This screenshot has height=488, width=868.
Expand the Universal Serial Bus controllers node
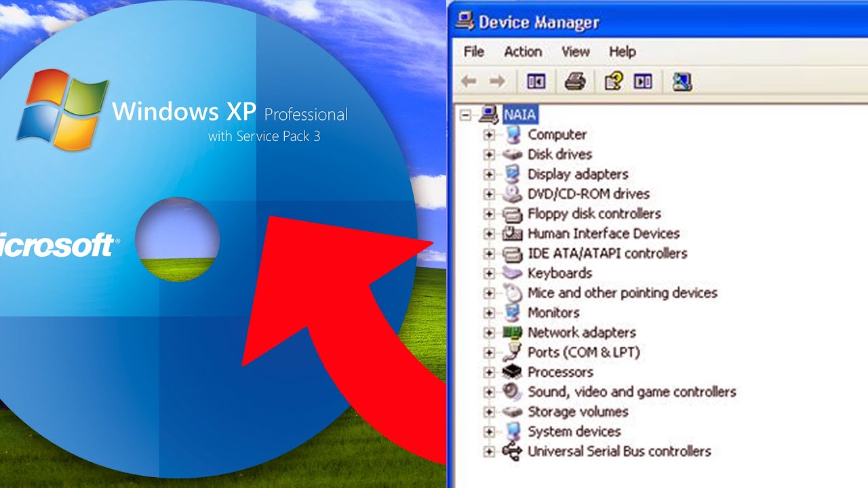click(x=490, y=451)
